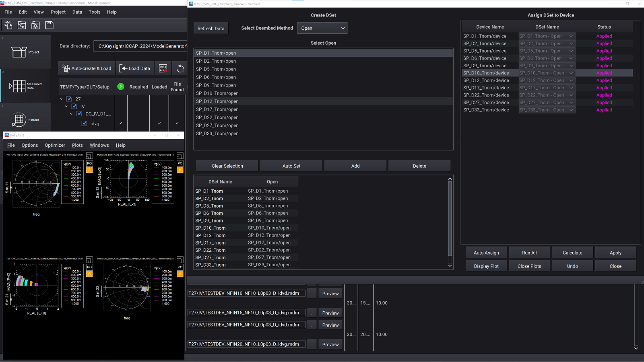Uncheck the 27 temperature checkbox
The height and width of the screenshot is (362, 644).
[69, 98]
